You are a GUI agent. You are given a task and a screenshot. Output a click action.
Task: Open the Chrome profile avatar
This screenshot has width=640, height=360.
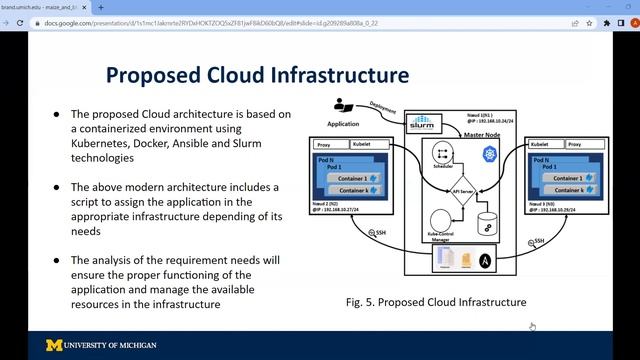click(635, 24)
